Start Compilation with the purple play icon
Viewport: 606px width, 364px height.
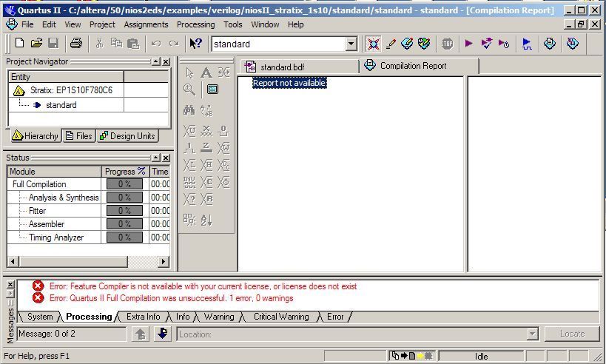click(x=469, y=44)
